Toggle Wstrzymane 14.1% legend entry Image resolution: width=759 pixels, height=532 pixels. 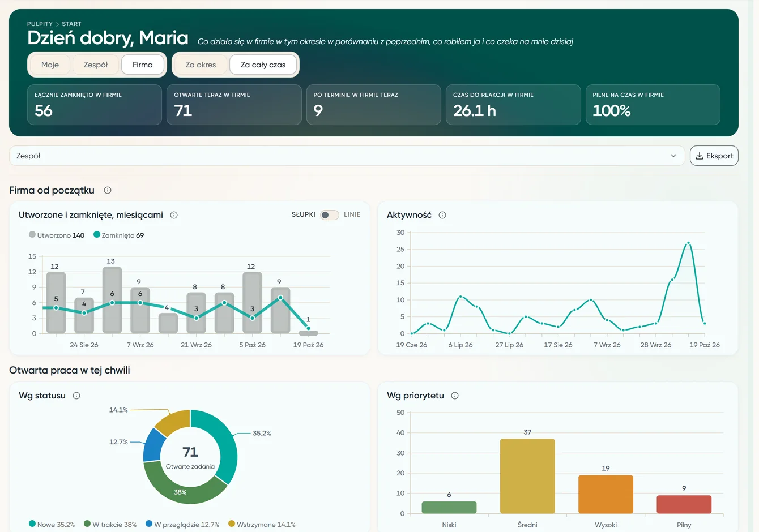(262, 524)
